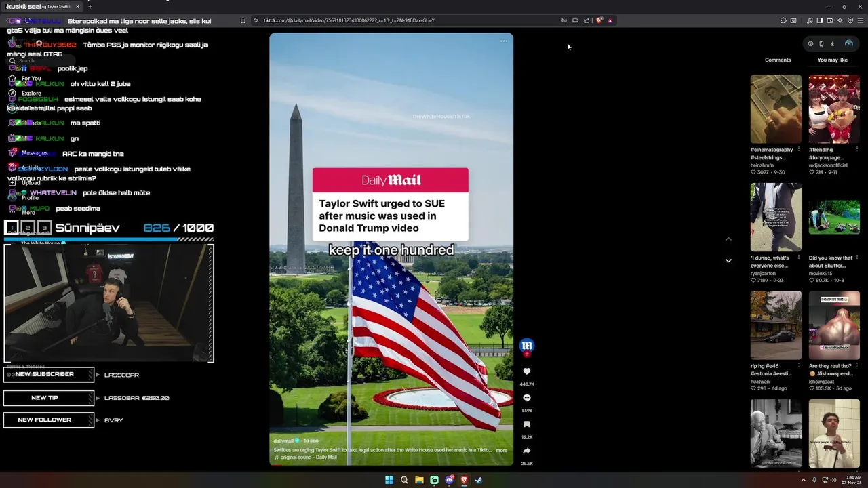Viewport: 868px width, 488px height.
Task: Open the 1:41 AM clock and date
Action: coord(853,480)
